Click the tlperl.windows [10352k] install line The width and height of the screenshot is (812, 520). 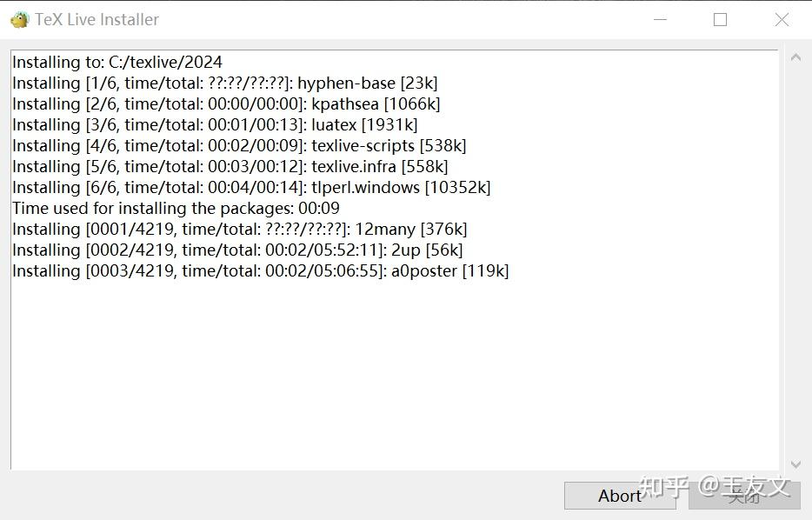pos(251,188)
